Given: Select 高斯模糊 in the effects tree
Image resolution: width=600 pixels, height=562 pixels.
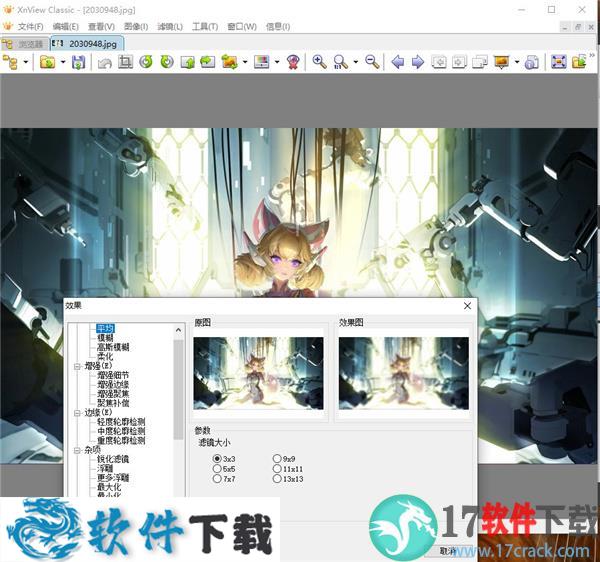Looking at the screenshot, I should (113, 347).
